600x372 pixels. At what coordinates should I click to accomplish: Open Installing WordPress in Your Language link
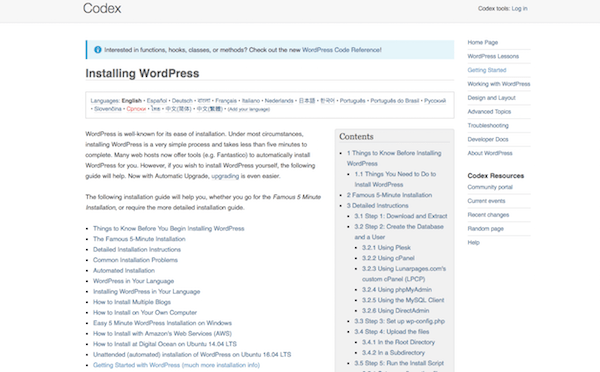tap(147, 292)
